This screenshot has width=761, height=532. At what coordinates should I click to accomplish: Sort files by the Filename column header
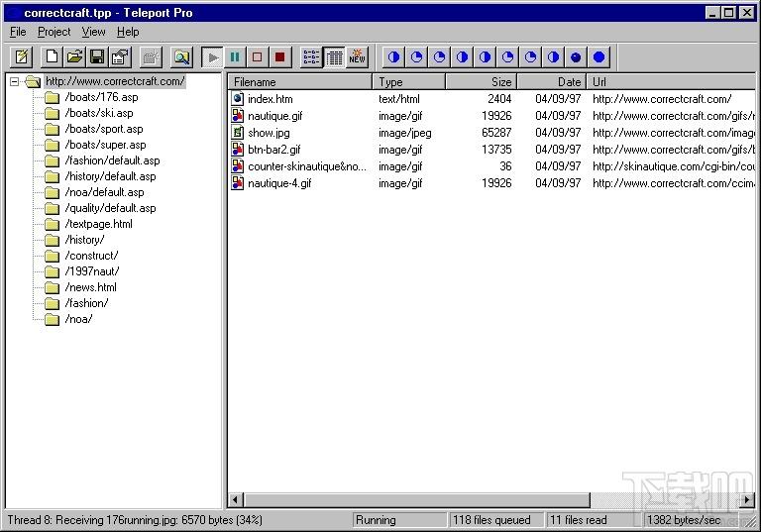point(300,82)
